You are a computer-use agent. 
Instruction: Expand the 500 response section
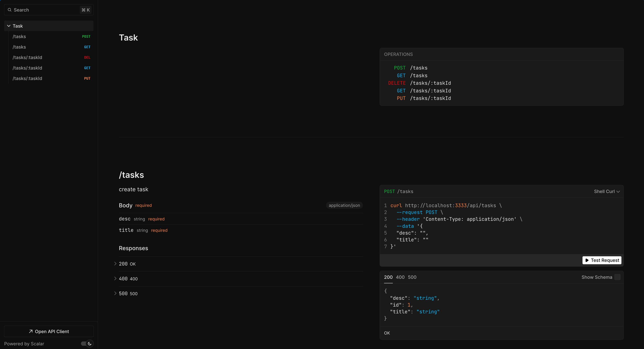[x=115, y=293]
